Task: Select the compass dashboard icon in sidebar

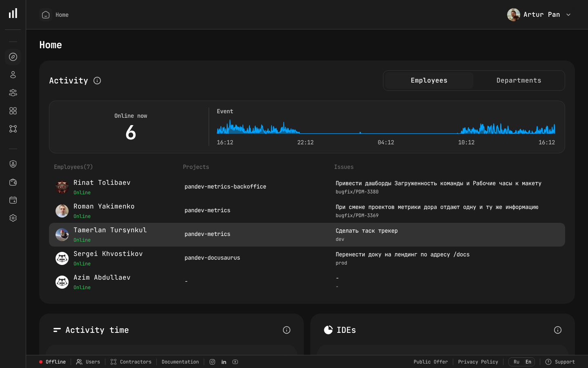Action: pos(13,57)
